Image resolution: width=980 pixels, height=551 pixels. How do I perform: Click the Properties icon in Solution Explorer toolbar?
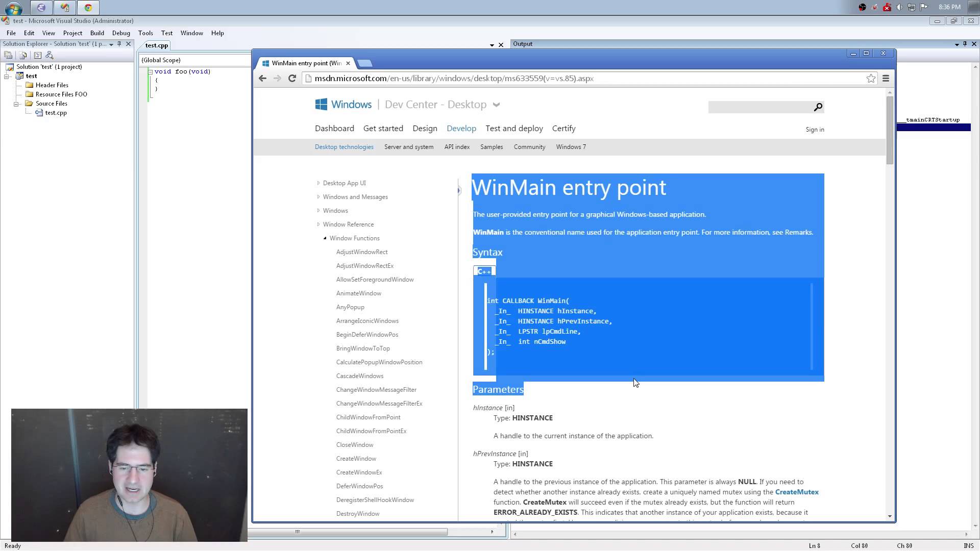8,55
